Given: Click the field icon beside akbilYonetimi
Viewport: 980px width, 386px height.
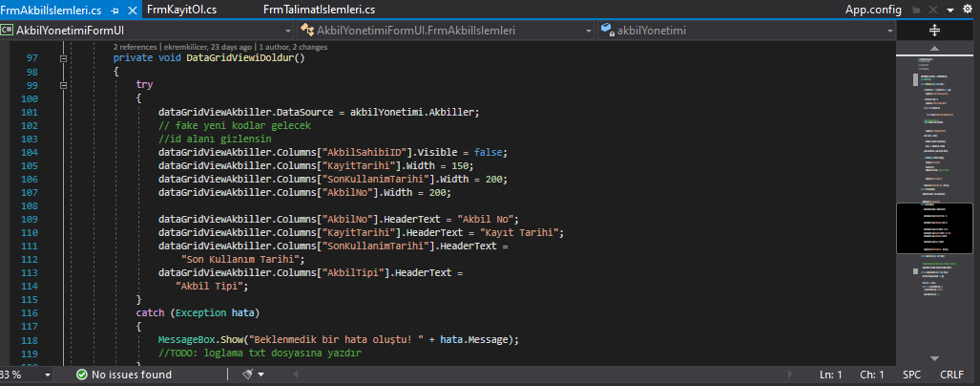Looking at the screenshot, I should coord(608,30).
